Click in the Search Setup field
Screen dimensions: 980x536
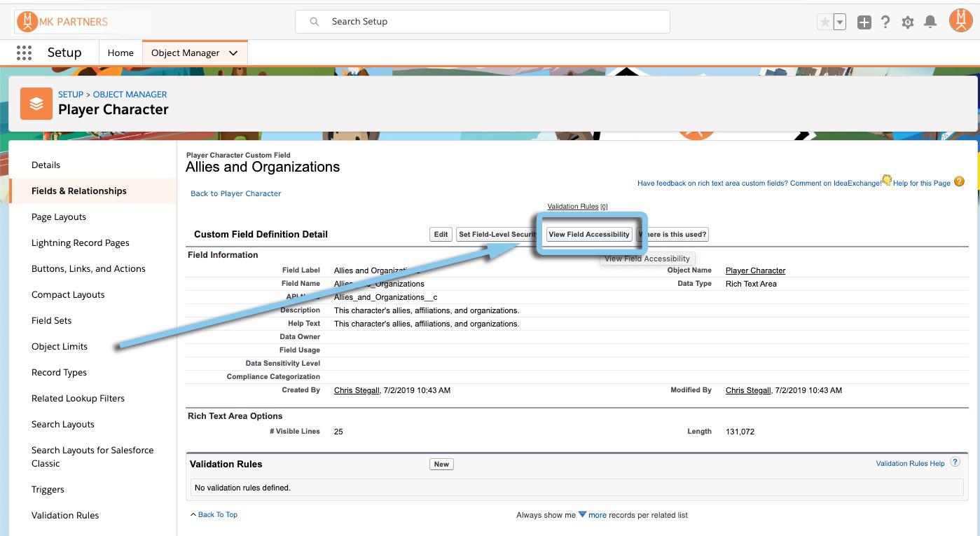[x=483, y=22]
